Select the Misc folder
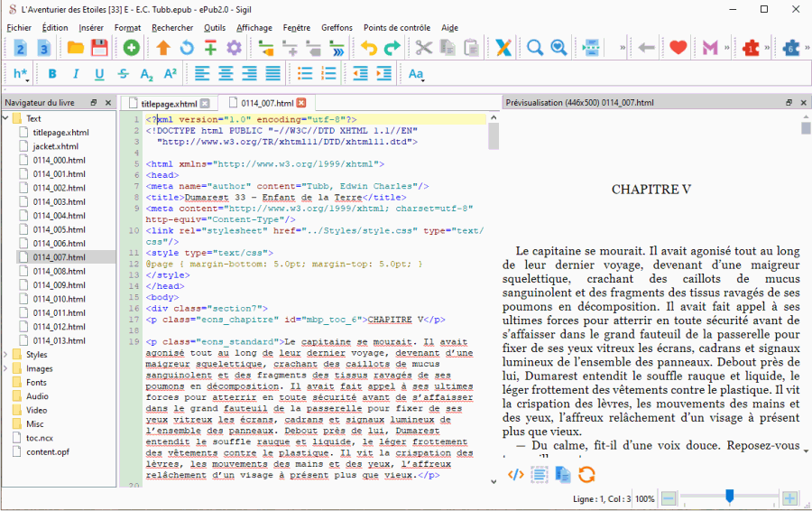The height and width of the screenshot is (511, 812). click(34, 424)
